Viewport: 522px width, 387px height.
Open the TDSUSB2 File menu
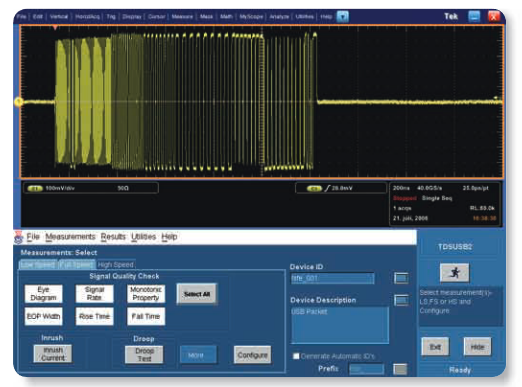pos(33,237)
